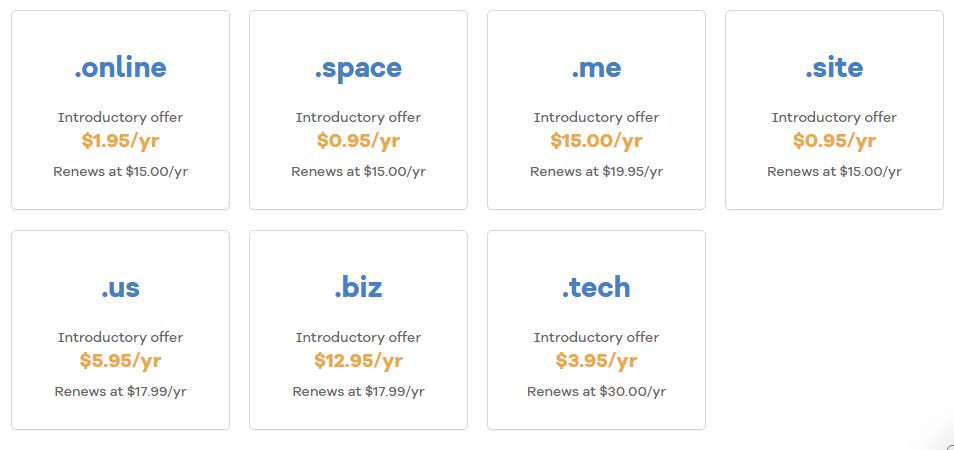Click 'Renews at $17.99/yr' under .us
Image resolution: width=954 pixels, height=450 pixels.
point(120,392)
